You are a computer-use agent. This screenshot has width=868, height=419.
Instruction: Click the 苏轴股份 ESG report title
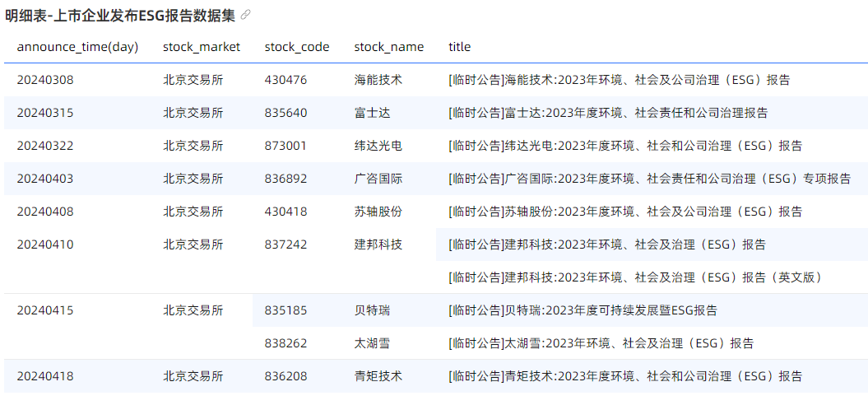pos(625,212)
